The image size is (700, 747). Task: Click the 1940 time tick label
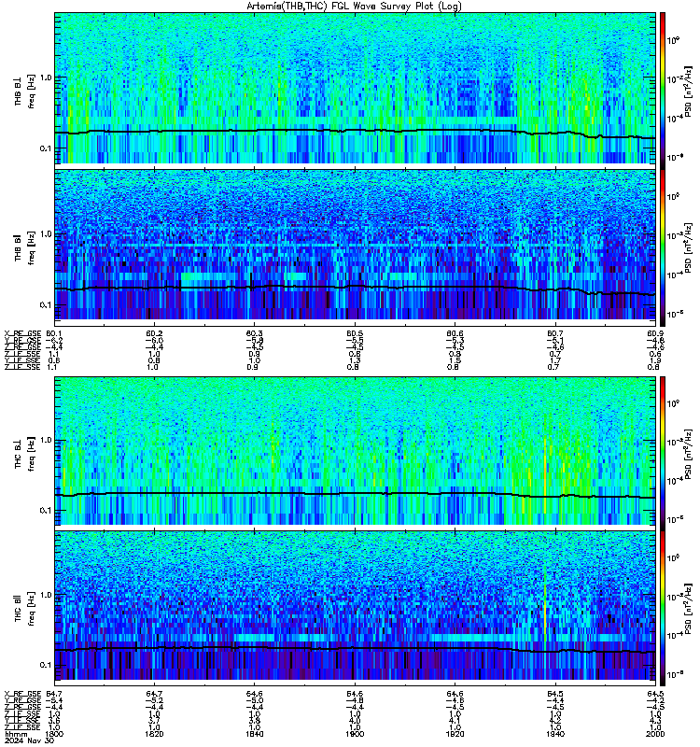coord(555,734)
